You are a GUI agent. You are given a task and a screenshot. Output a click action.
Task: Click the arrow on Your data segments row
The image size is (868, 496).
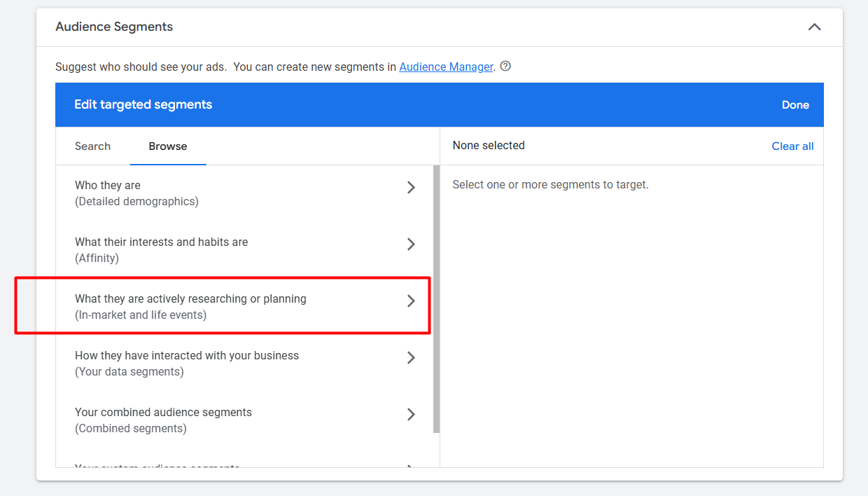tap(411, 358)
